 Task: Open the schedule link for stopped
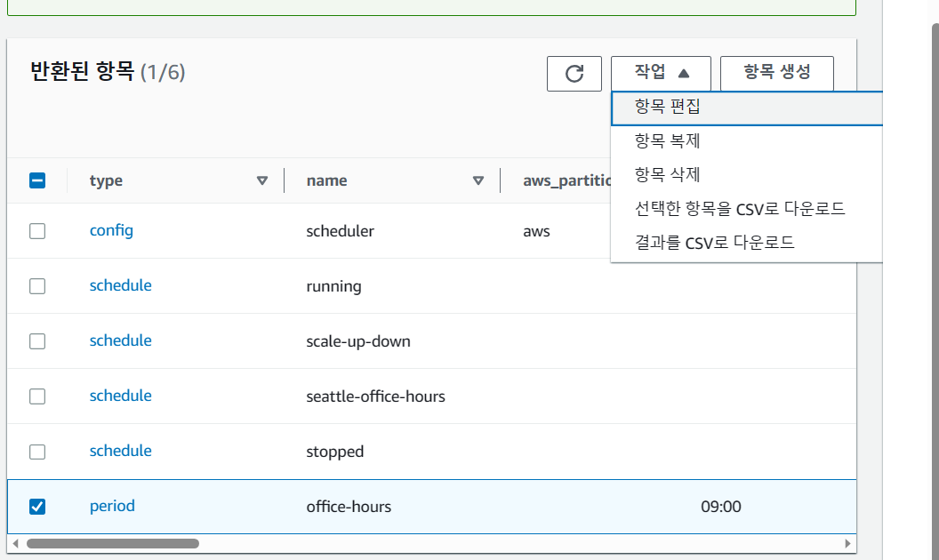[x=120, y=451]
